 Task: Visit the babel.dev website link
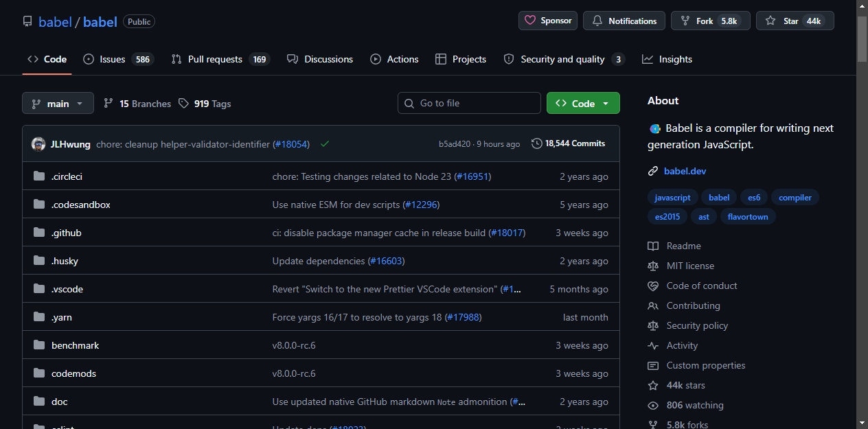(685, 171)
